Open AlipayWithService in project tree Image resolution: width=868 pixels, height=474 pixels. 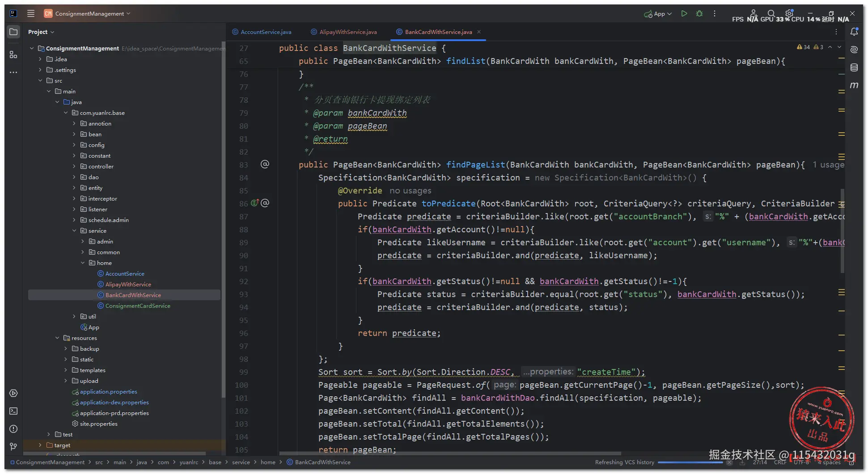(x=128, y=285)
